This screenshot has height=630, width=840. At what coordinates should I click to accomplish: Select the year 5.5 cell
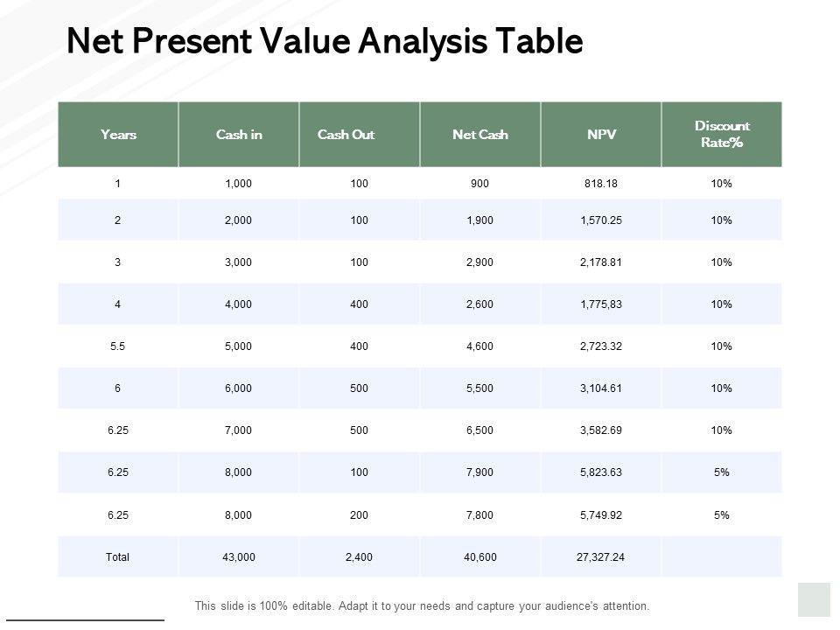[118, 346]
